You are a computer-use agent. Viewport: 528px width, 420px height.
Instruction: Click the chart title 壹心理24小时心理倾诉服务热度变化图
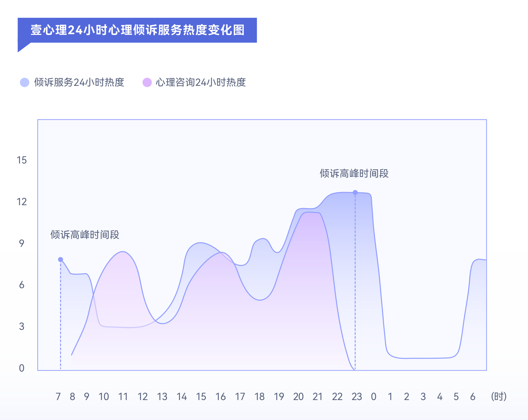click(138, 30)
